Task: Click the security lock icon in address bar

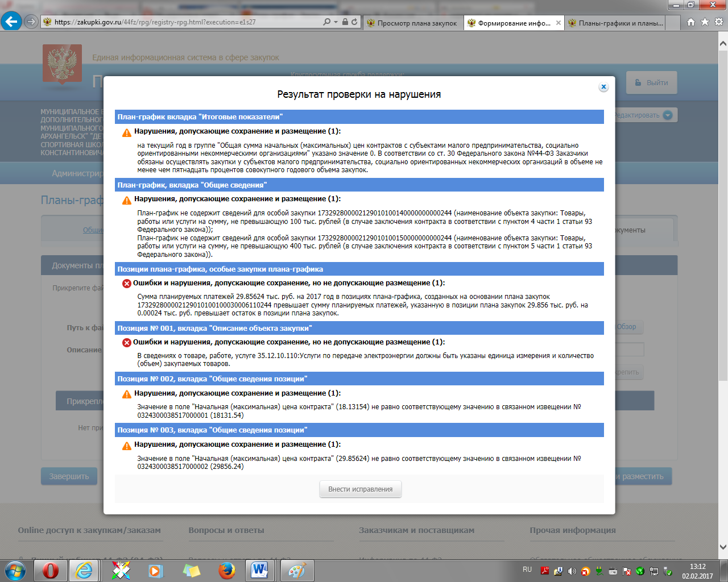Action: point(345,22)
